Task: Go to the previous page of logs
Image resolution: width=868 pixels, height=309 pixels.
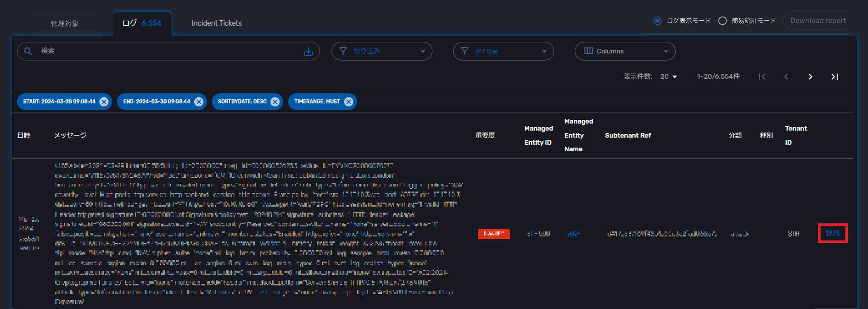Action: click(x=786, y=77)
